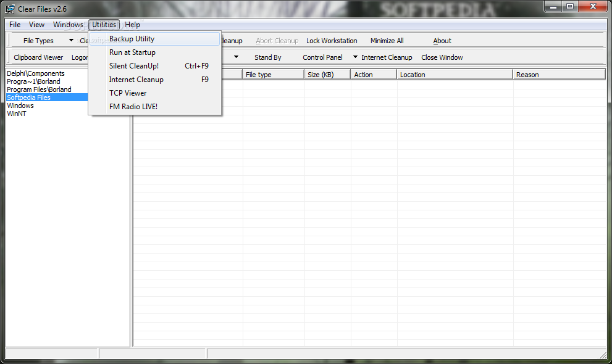Sort by the Location column header
The height and width of the screenshot is (364, 612).
tap(455, 75)
